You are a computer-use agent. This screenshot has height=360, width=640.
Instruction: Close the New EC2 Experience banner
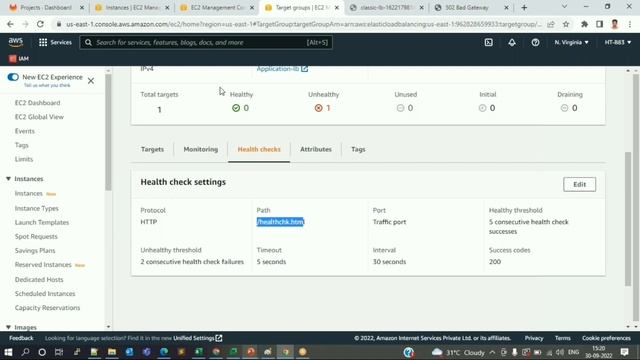click(91, 81)
